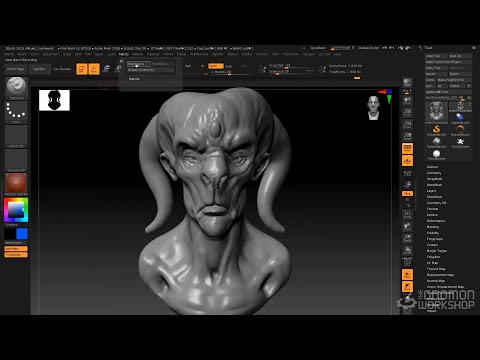Expand the Displacement Map subpalette

tap(440, 275)
